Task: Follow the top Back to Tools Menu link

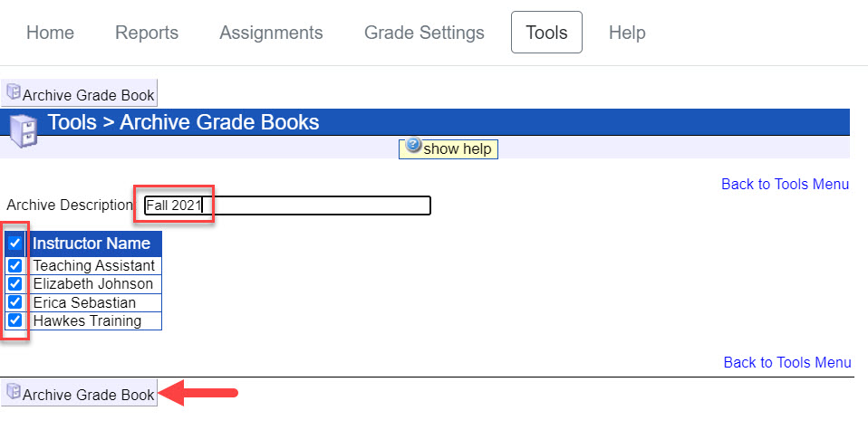Action: [x=785, y=184]
